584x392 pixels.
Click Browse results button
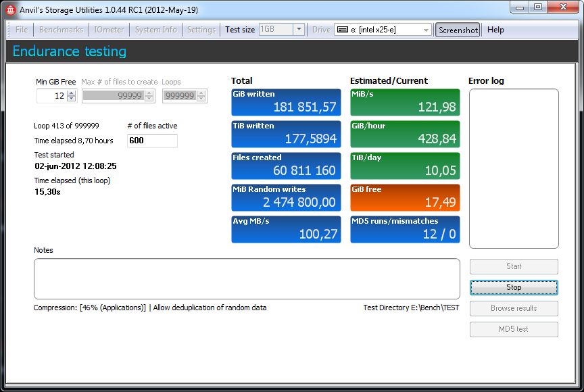514,308
